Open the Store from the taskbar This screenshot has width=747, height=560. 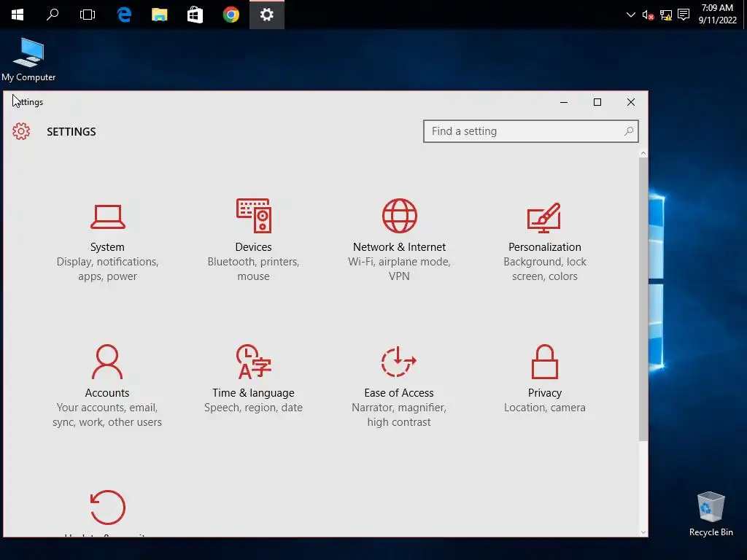click(196, 15)
